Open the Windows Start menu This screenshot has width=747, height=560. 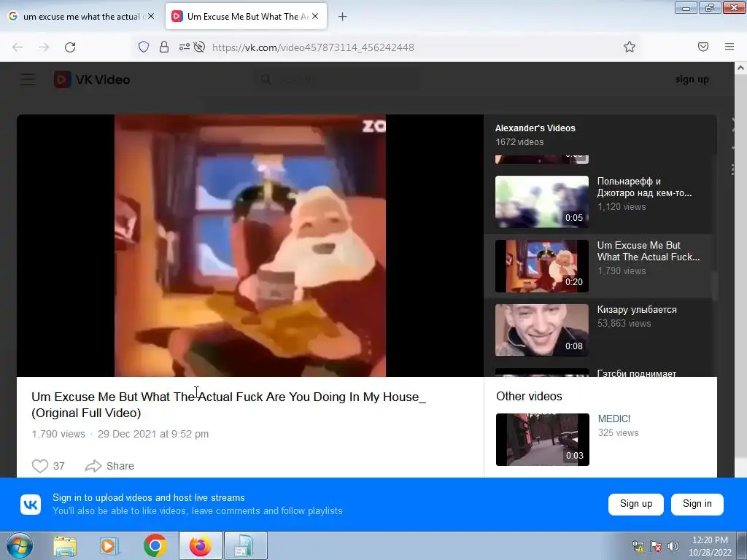(20, 545)
